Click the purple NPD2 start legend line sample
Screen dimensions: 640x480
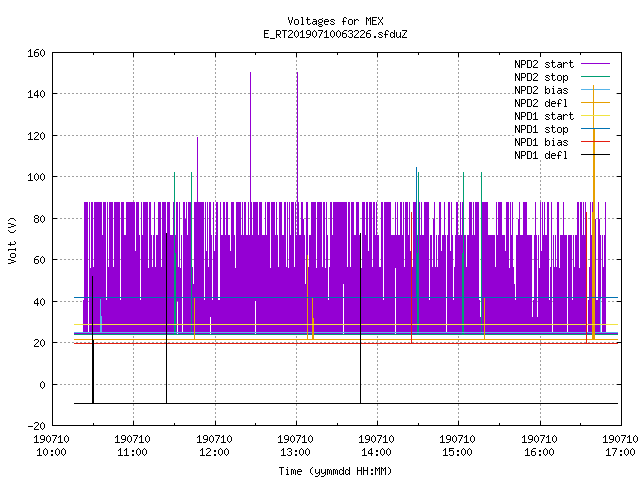[x=596, y=64]
